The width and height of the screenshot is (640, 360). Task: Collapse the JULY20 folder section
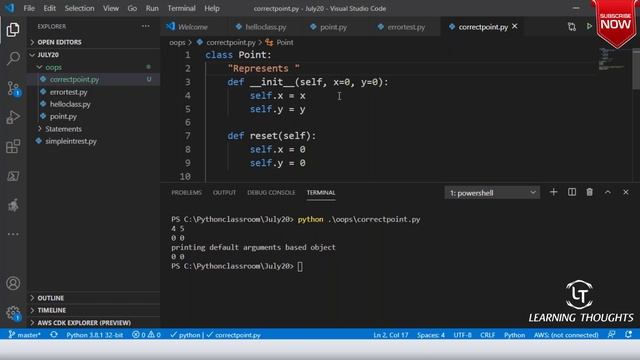[x=93, y=55]
